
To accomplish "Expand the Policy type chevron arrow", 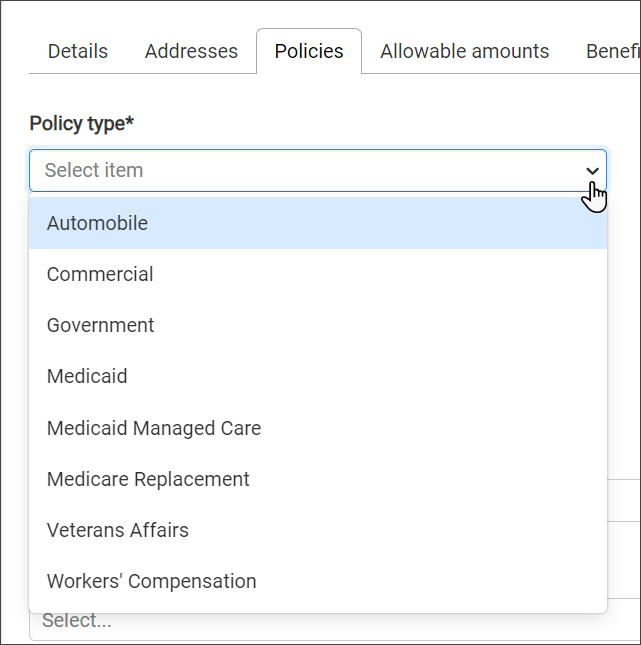I will pyautogui.click(x=592, y=171).
